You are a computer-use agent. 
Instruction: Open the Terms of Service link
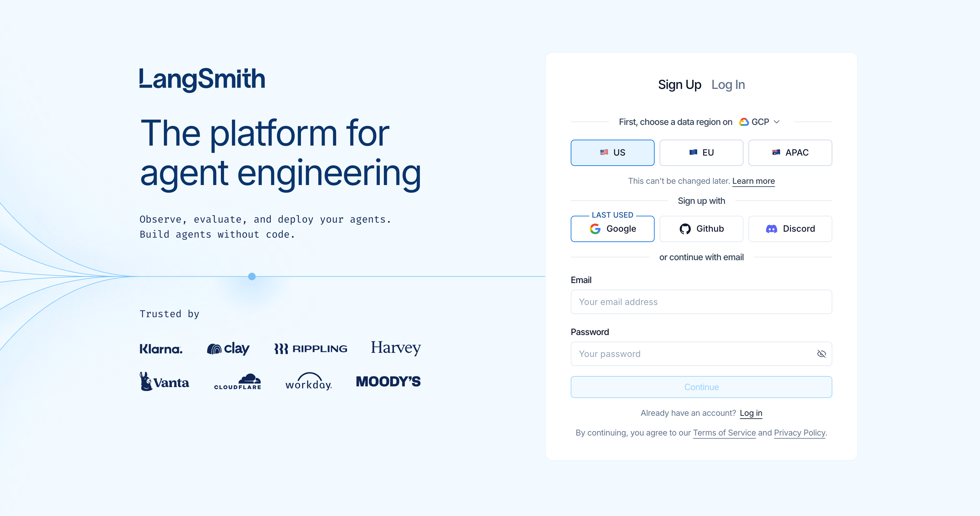tap(724, 433)
